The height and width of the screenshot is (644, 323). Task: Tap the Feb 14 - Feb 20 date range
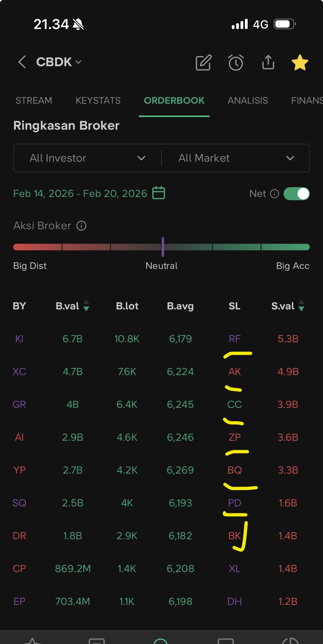[80, 194]
